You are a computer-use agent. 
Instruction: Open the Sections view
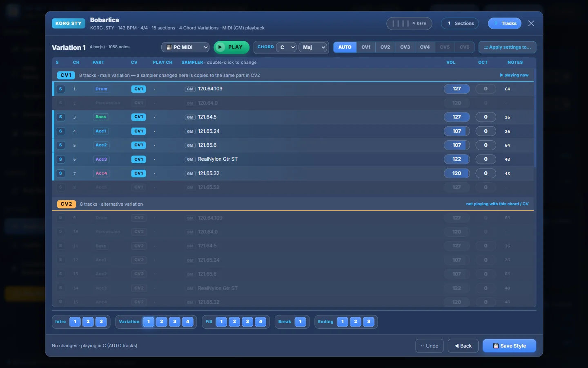click(460, 23)
